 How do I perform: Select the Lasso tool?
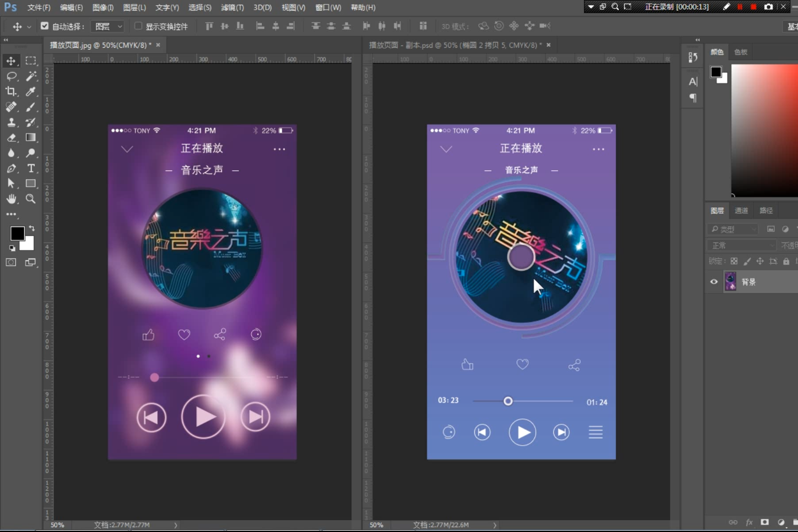coord(11,76)
